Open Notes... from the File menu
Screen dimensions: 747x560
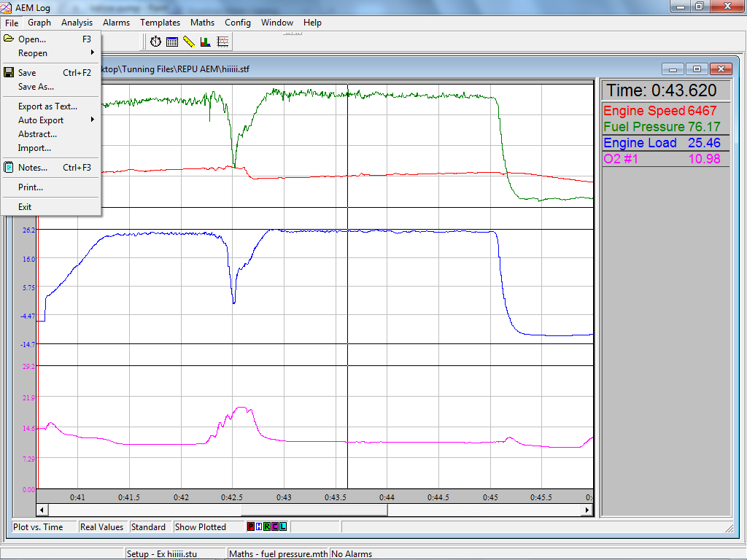(x=51, y=168)
